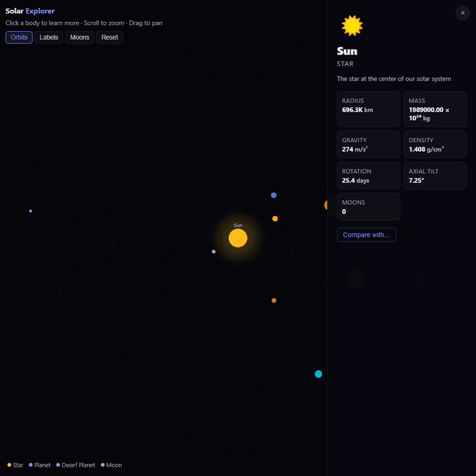
Task: Click the Sun icon in the details panel
Action: click(352, 25)
